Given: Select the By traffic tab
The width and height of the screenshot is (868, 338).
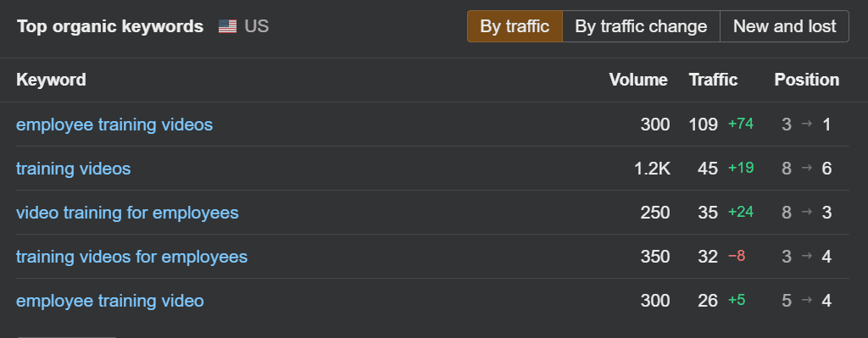Looking at the screenshot, I should (x=515, y=26).
